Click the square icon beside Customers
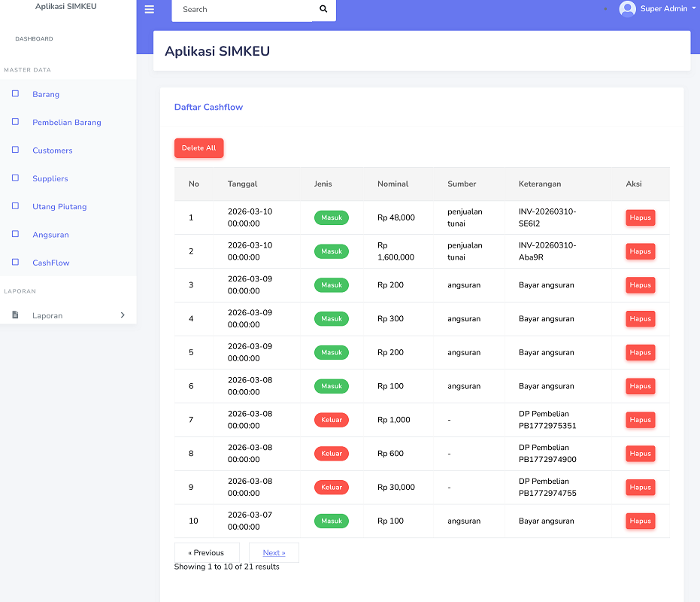The height and width of the screenshot is (602, 700). [x=15, y=150]
